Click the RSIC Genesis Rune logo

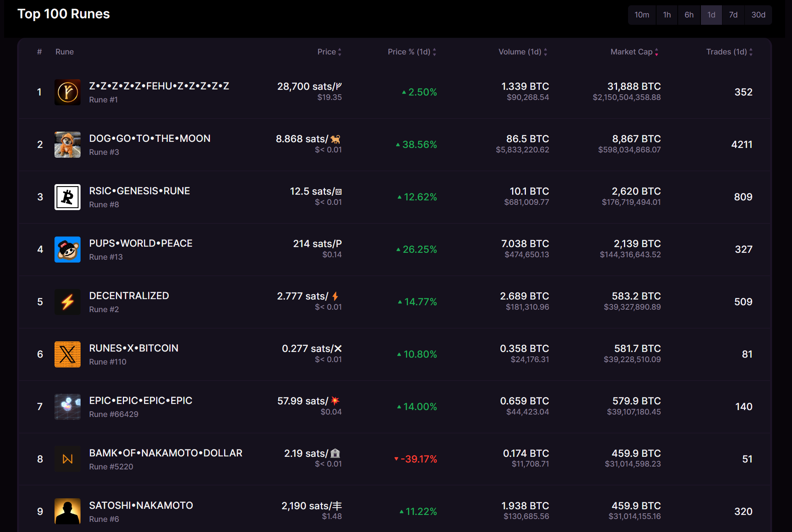click(x=68, y=197)
